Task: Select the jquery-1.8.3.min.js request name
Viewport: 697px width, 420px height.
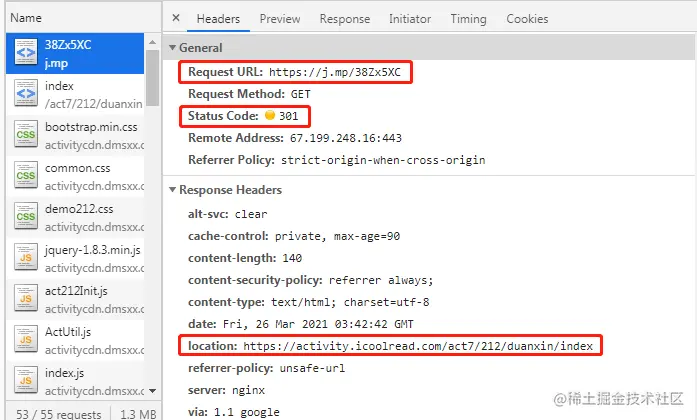Action: [92, 250]
